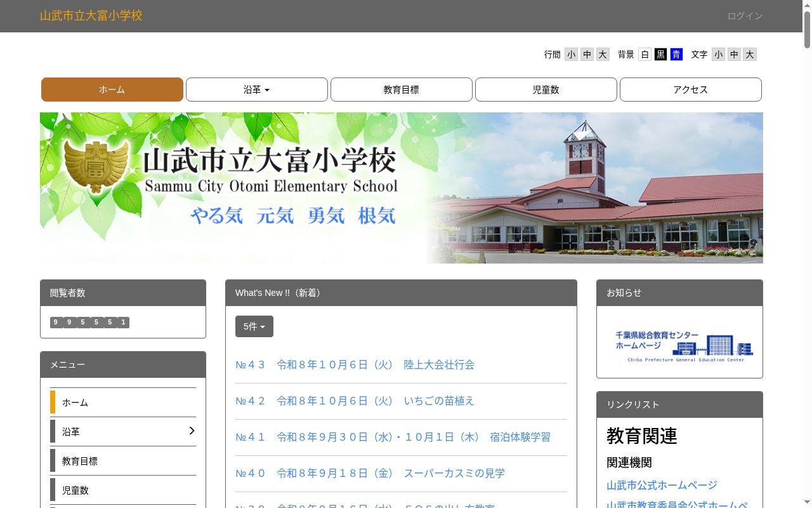Open news item №４１ 宿泊体験学習
This screenshot has height=508, width=812.
tap(393, 438)
